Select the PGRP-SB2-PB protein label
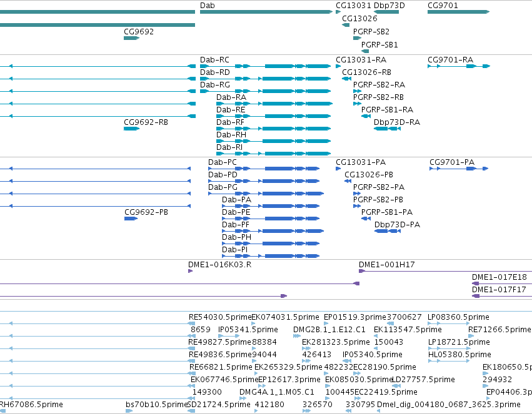 pyautogui.click(x=378, y=200)
